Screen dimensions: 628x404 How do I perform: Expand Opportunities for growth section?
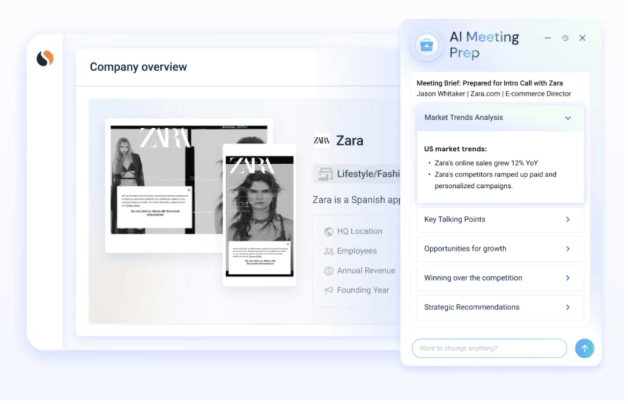pyautogui.click(x=500, y=249)
